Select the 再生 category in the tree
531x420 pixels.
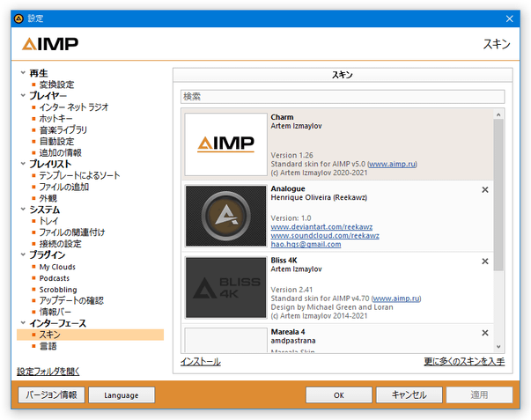39,73
